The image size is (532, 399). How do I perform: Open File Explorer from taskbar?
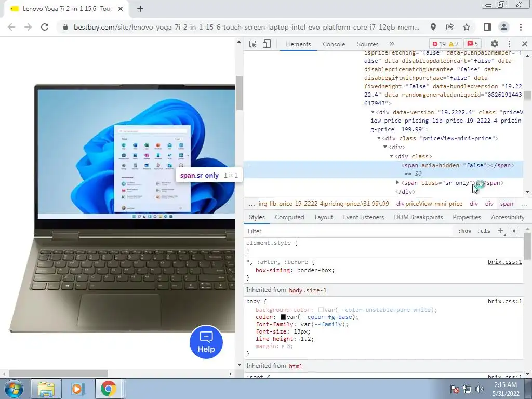(46, 389)
